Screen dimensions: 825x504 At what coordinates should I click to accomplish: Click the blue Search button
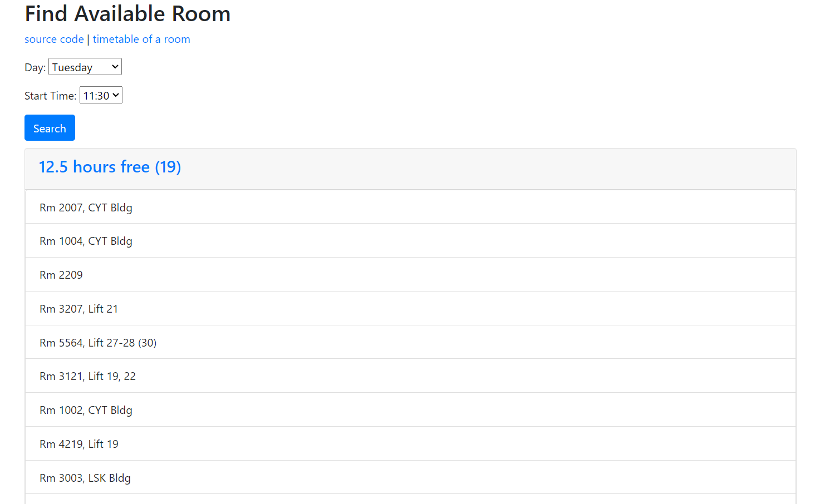(50, 128)
